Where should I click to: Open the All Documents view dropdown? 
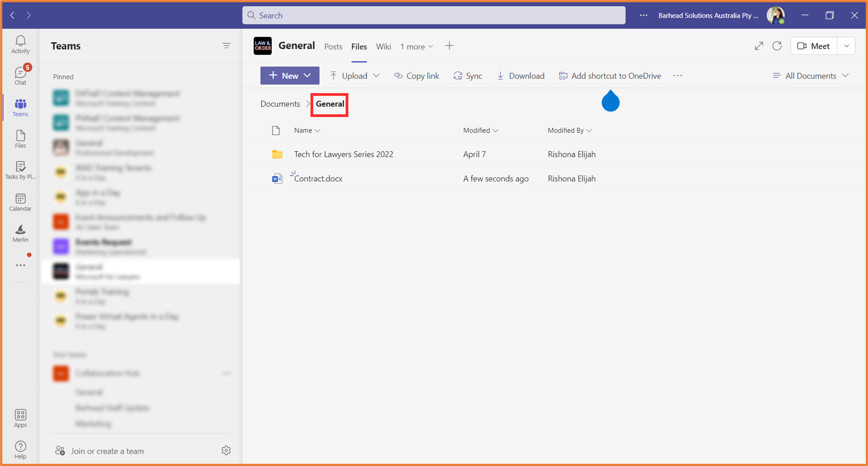pos(811,76)
